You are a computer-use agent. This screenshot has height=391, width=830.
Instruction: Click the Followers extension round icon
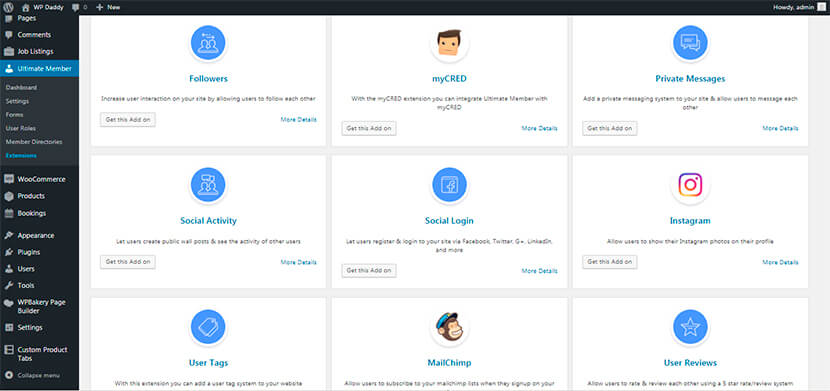208,43
